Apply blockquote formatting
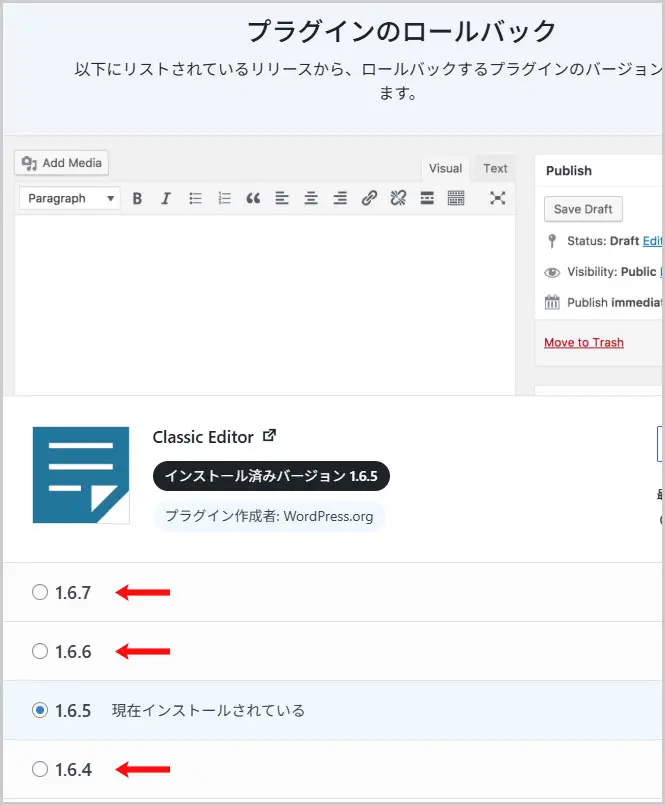This screenshot has height=805, width=665. point(253,198)
